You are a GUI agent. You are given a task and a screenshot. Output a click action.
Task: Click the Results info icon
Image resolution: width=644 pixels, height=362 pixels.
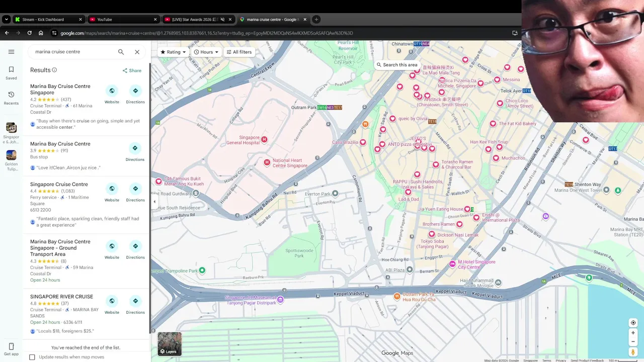tap(54, 70)
